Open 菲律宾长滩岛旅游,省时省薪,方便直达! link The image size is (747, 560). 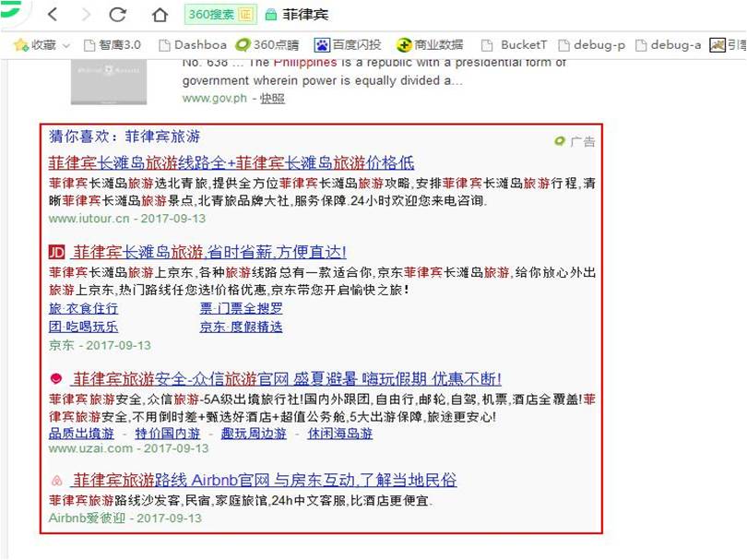pos(209,252)
